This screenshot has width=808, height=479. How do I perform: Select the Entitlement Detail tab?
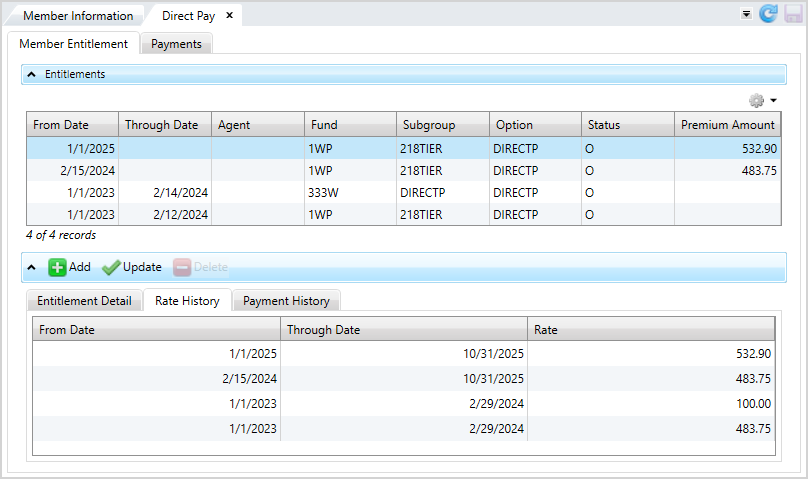tap(84, 301)
